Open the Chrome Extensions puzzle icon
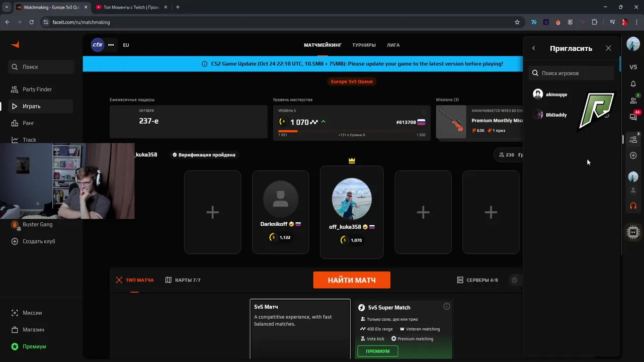The image size is (644, 362). click(x=595, y=22)
